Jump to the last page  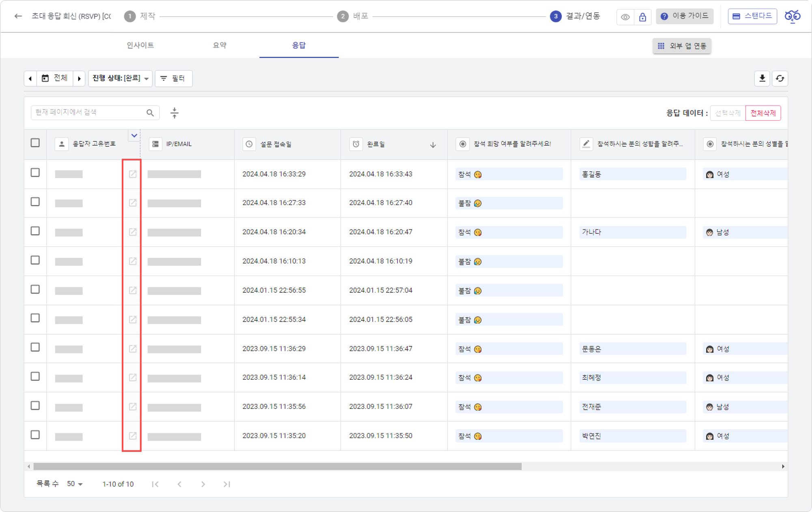point(227,484)
